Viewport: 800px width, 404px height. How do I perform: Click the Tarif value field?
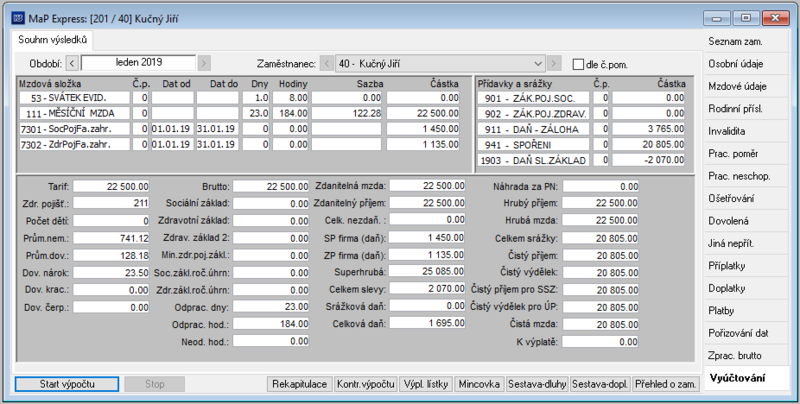[x=111, y=187]
